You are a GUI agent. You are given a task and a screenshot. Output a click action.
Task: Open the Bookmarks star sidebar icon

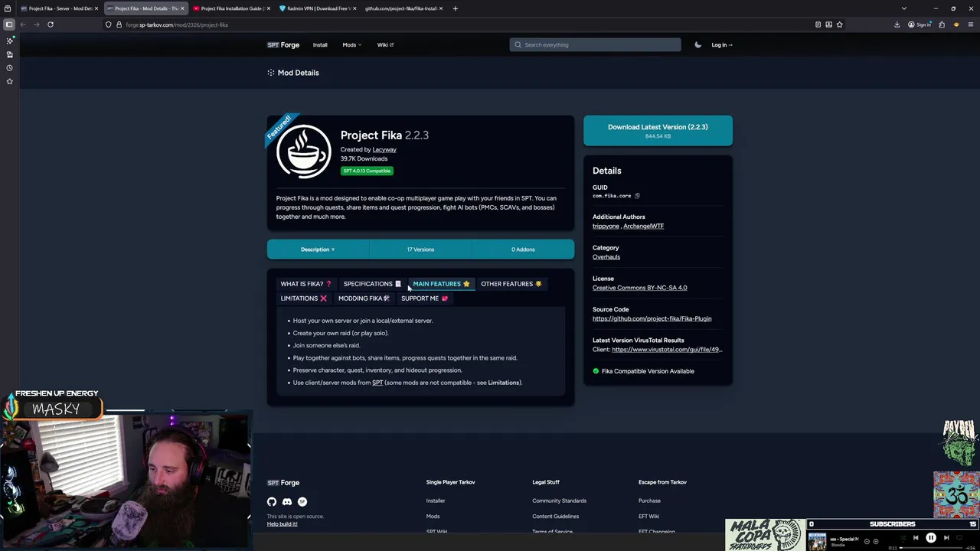tap(9, 81)
